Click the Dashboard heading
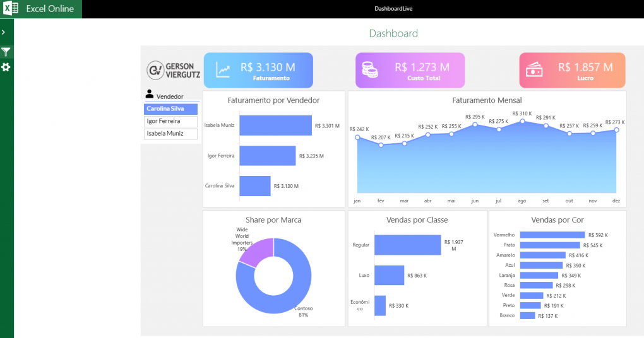This screenshot has height=338, width=644. 393,33
